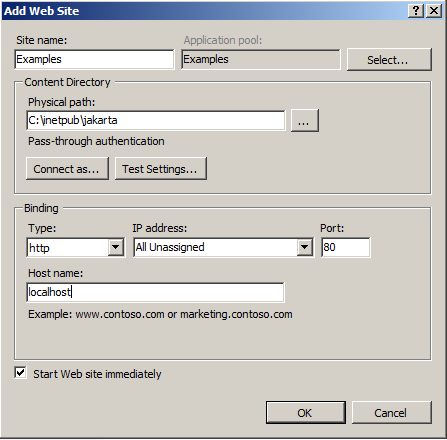447x440 pixels.
Task: Click into the Physical path field
Action: (156, 120)
